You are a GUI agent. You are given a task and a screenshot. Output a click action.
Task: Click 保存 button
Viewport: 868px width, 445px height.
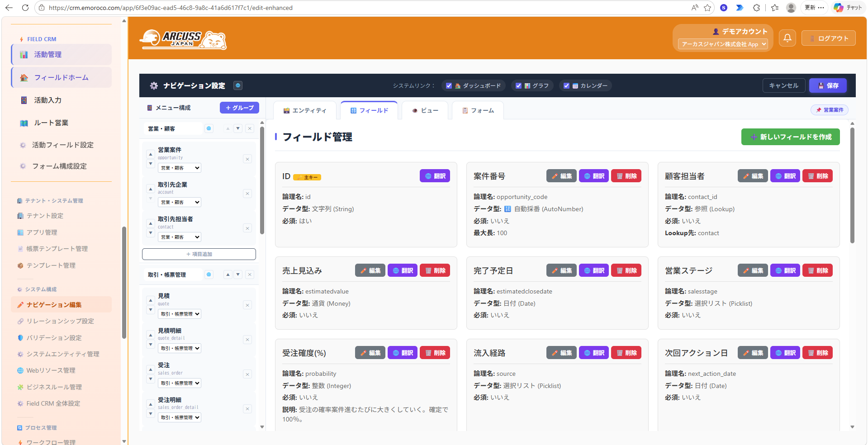pos(828,85)
